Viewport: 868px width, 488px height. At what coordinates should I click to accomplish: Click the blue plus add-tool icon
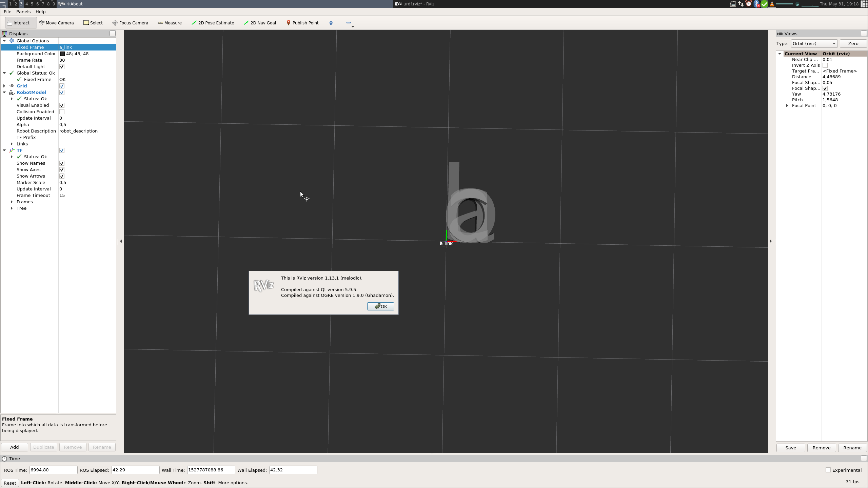coord(331,23)
